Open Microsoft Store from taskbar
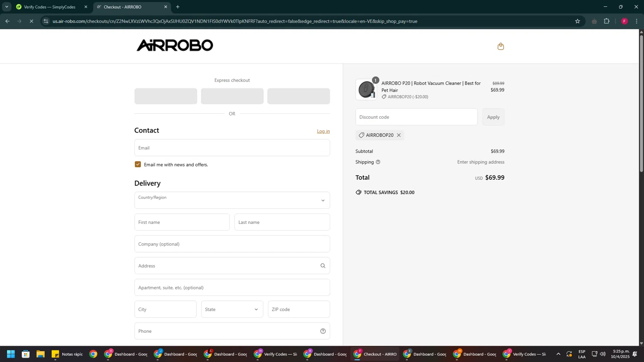 click(26, 354)
